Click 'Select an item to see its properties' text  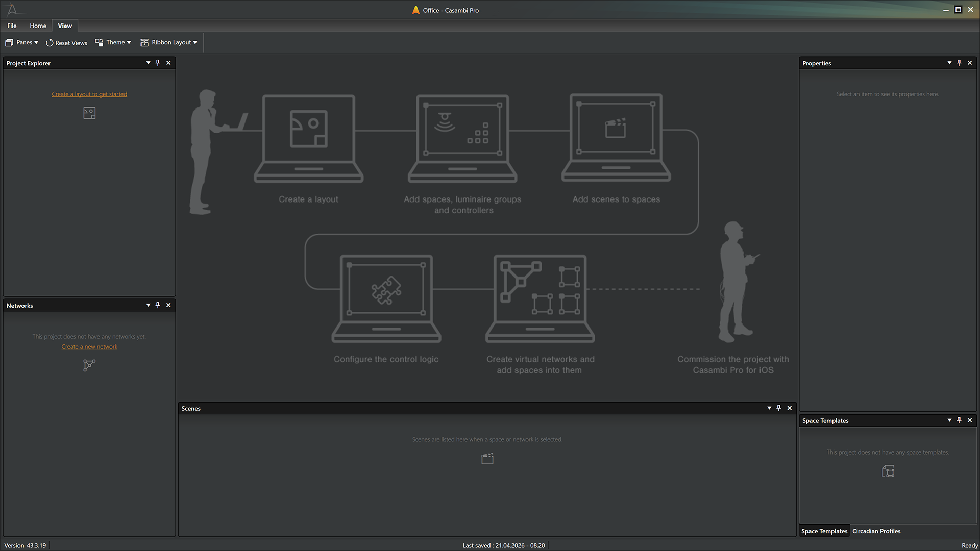pos(888,94)
